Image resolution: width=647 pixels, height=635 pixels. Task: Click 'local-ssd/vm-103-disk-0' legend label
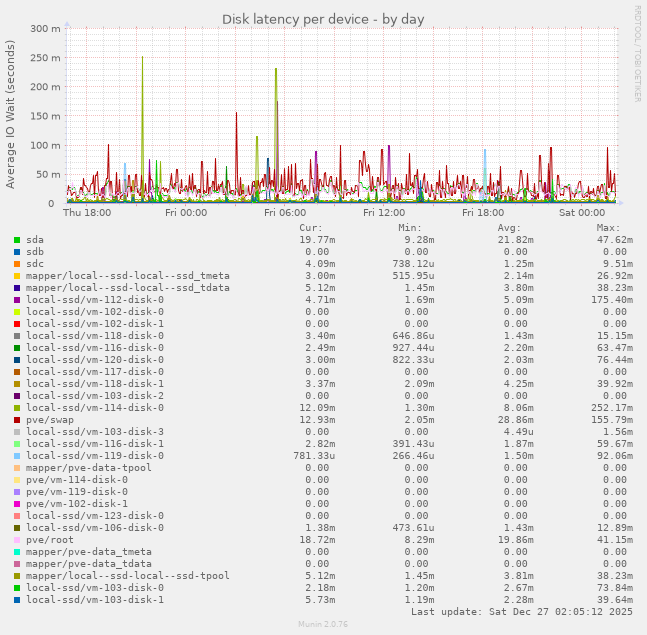[95, 588]
